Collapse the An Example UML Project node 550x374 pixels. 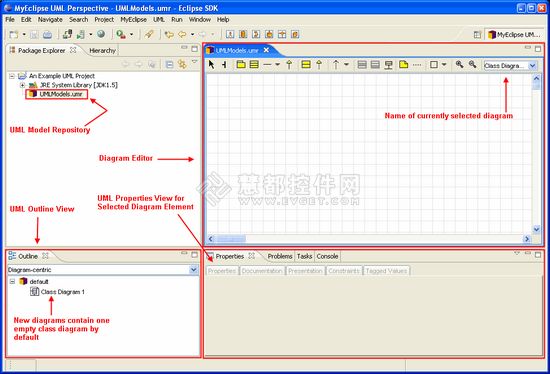click(x=12, y=76)
